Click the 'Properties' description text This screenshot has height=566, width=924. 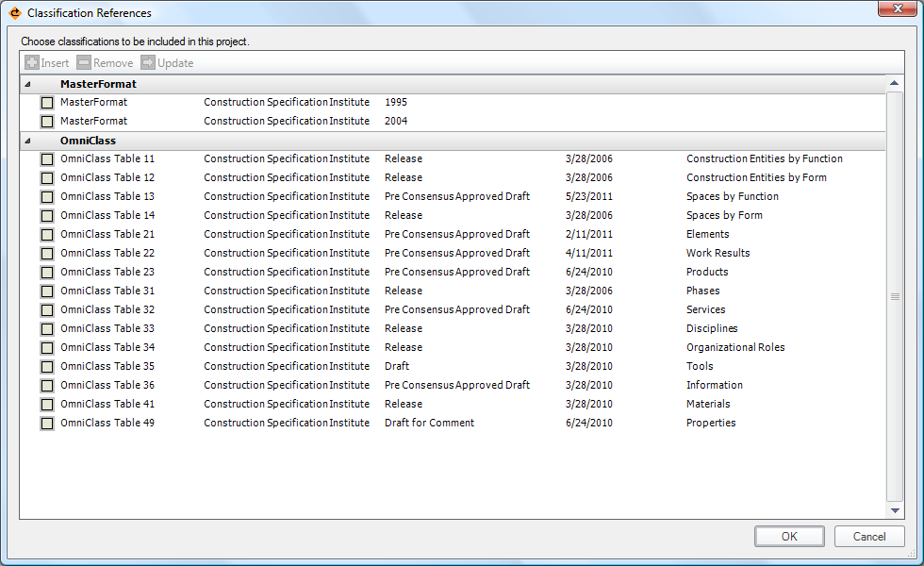click(x=711, y=424)
